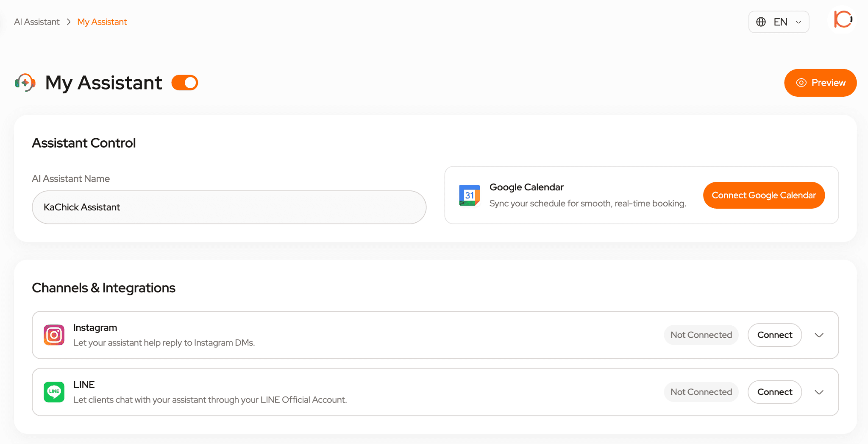Viewport: 868px width, 444px height.
Task: Click the breadcrumb arrow separator
Action: point(68,22)
